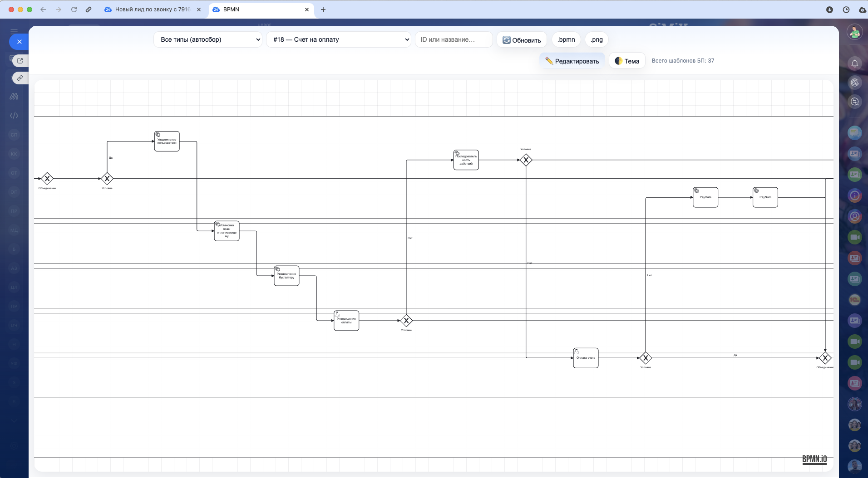The height and width of the screenshot is (478, 868).
Task: Open notifications bell in right sidebar
Action: tap(854, 63)
